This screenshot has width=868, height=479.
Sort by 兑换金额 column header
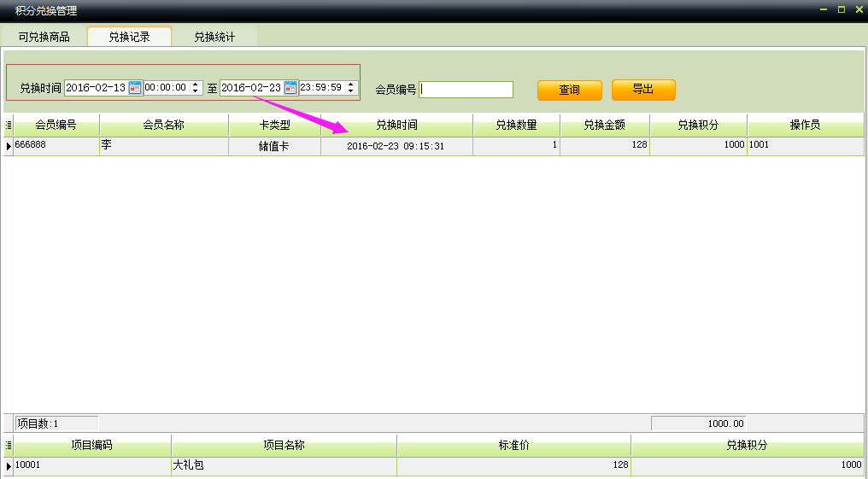[x=605, y=126]
